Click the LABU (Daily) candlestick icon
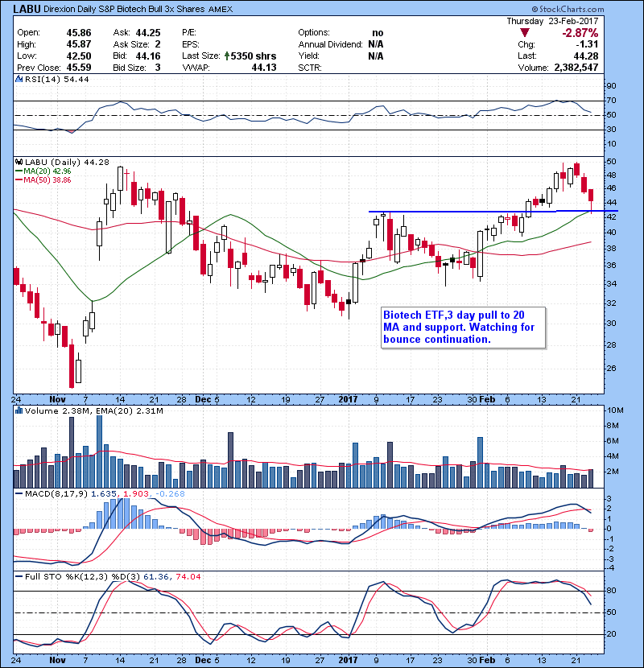 19,162
